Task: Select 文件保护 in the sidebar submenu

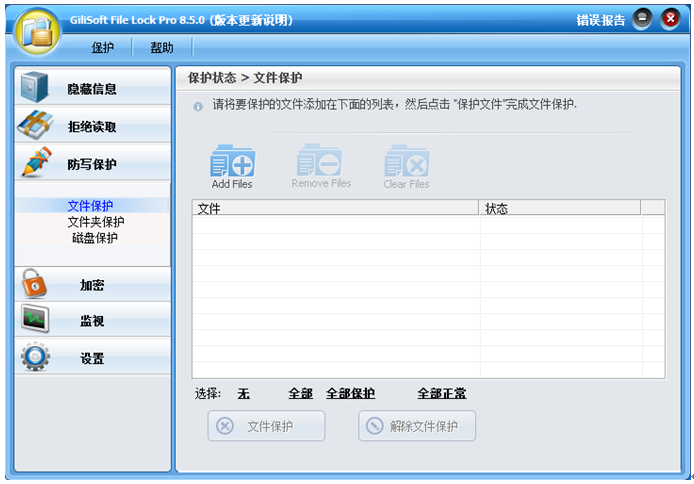Action: pos(90,205)
